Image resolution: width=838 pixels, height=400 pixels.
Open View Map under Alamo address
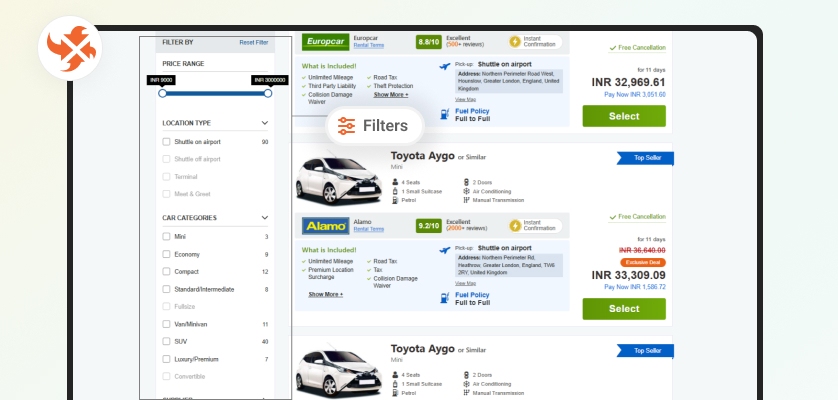pyautogui.click(x=465, y=283)
